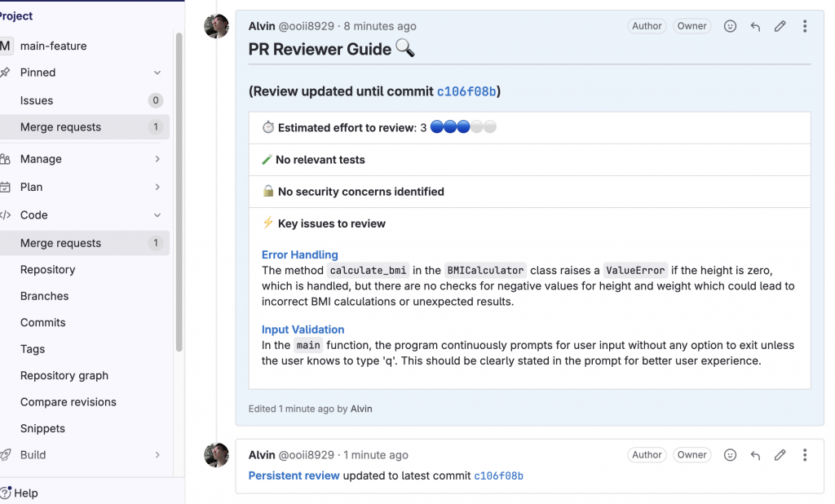The image size is (835, 504).
Task: Click the calculate_bmi code snippet
Action: point(368,271)
